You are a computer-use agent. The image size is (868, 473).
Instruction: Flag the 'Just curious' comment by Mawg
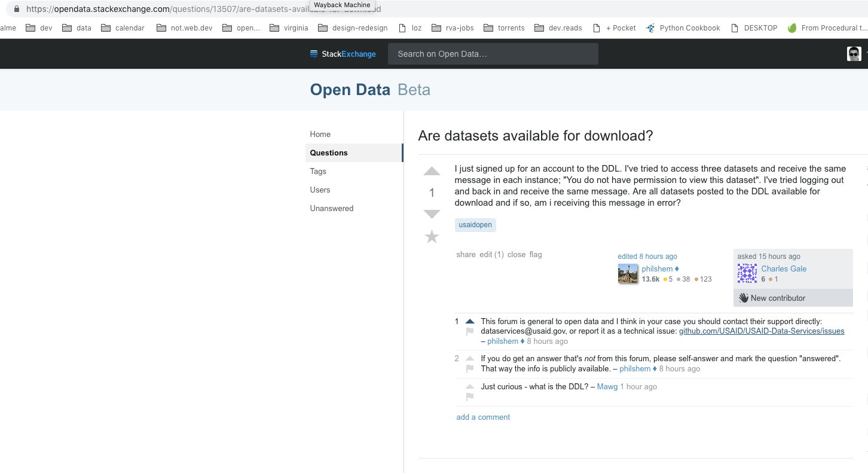coord(469,396)
